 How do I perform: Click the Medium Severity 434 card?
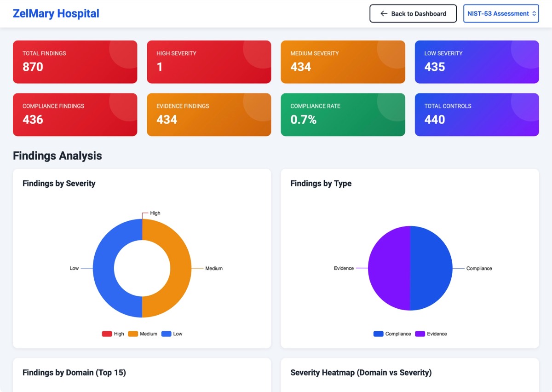click(343, 62)
